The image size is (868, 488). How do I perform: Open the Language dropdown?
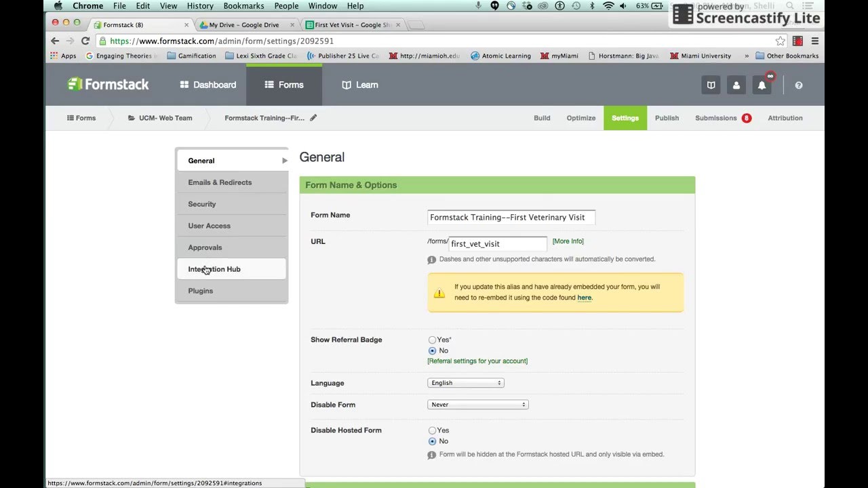[466, 383]
